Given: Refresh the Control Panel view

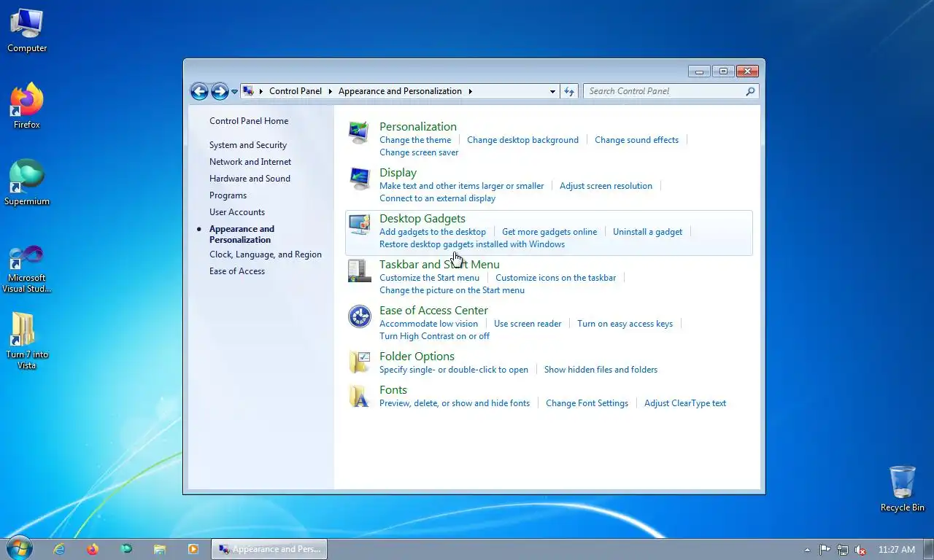Looking at the screenshot, I should (569, 91).
